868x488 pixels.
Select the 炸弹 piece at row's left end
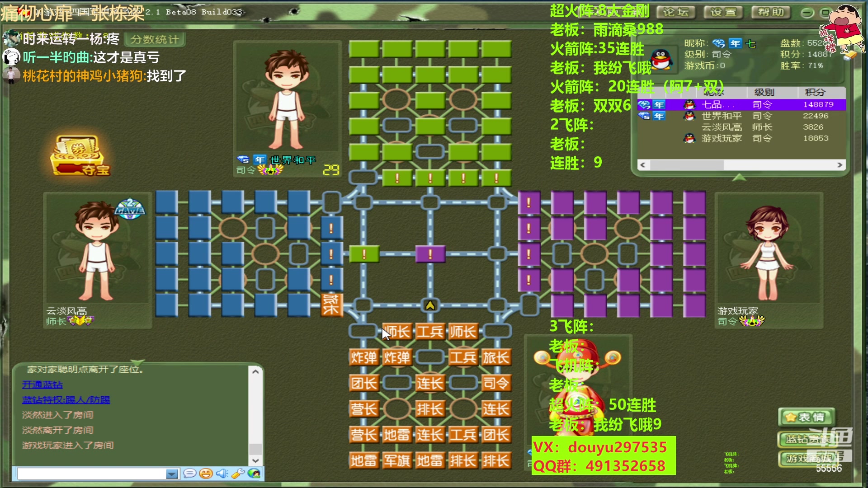point(364,357)
